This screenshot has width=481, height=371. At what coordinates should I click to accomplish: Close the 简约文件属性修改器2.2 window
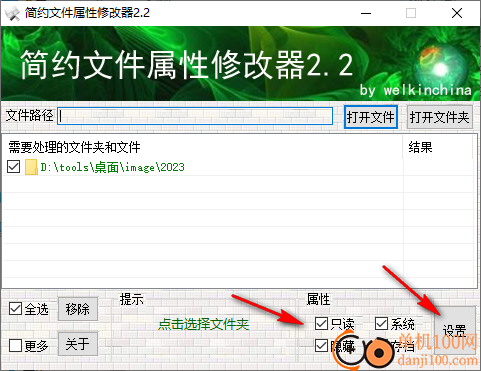pyautogui.click(x=457, y=13)
